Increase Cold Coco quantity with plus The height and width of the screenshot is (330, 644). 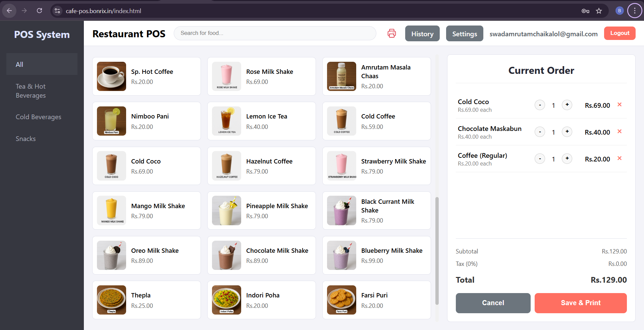coord(567,105)
